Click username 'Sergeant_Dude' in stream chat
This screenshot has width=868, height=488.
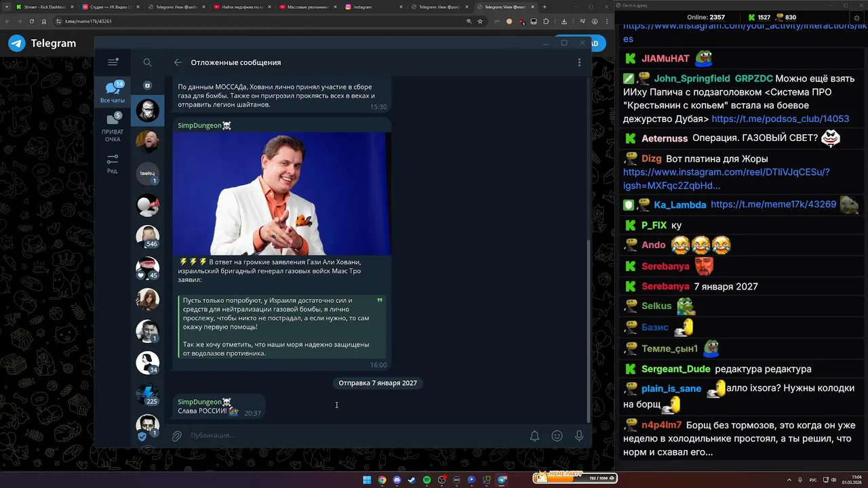pyautogui.click(x=676, y=369)
